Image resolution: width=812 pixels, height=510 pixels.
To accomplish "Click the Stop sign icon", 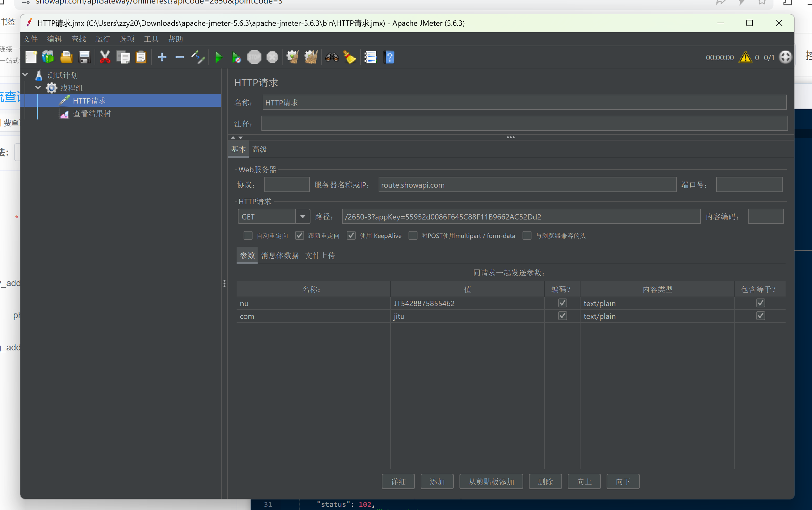I will (254, 57).
